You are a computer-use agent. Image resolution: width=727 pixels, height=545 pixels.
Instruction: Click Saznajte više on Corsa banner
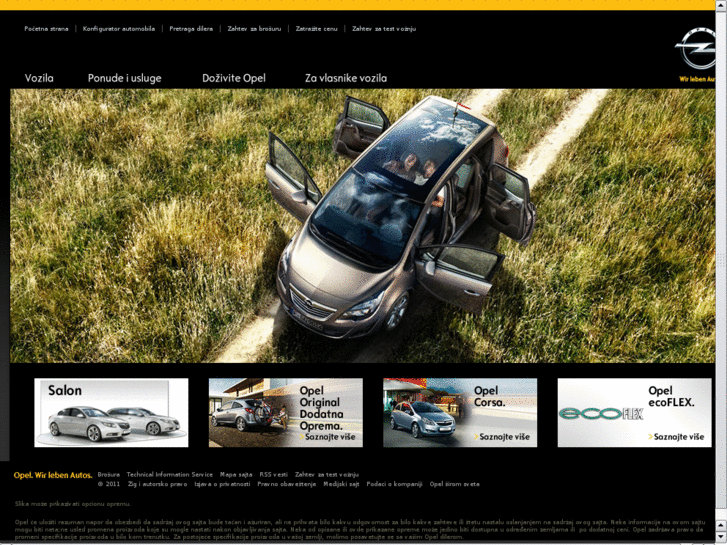tap(502, 437)
